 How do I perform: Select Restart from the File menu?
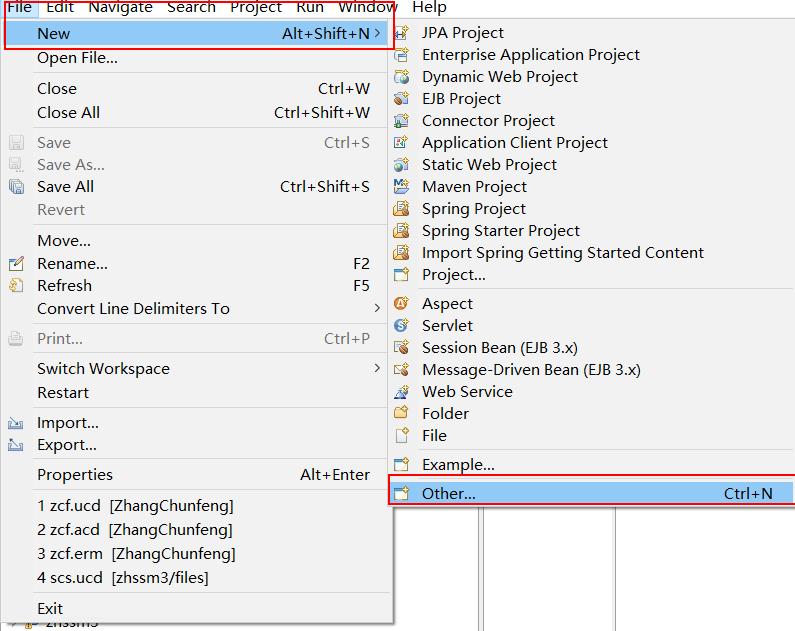63,393
